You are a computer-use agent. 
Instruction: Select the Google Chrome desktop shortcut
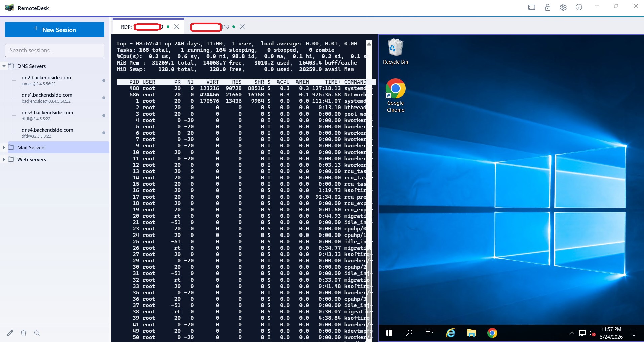(x=395, y=95)
